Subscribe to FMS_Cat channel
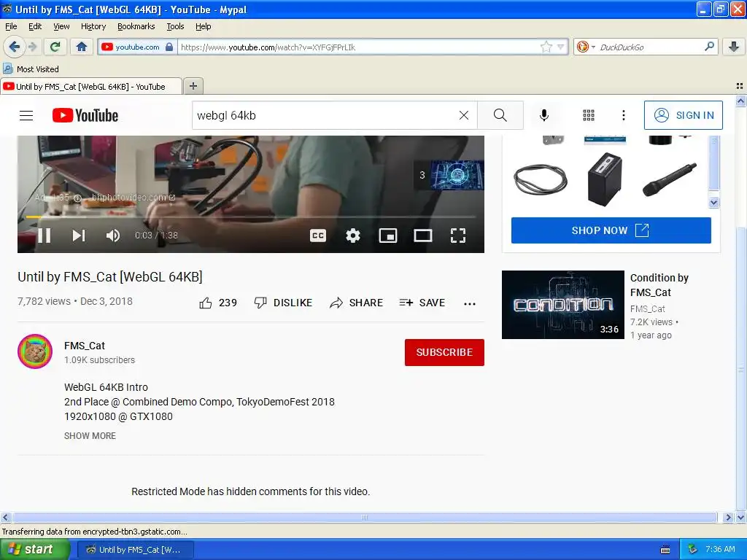Image resolution: width=747 pixels, height=560 pixels. coord(444,352)
